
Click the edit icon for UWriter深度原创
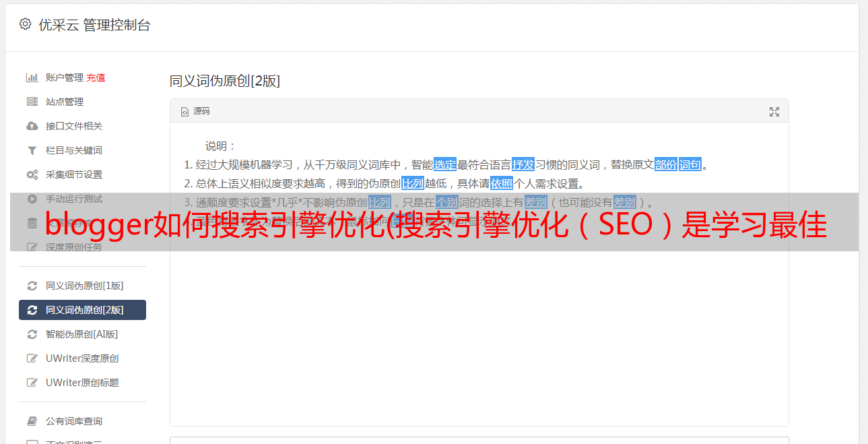click(32, 358)
